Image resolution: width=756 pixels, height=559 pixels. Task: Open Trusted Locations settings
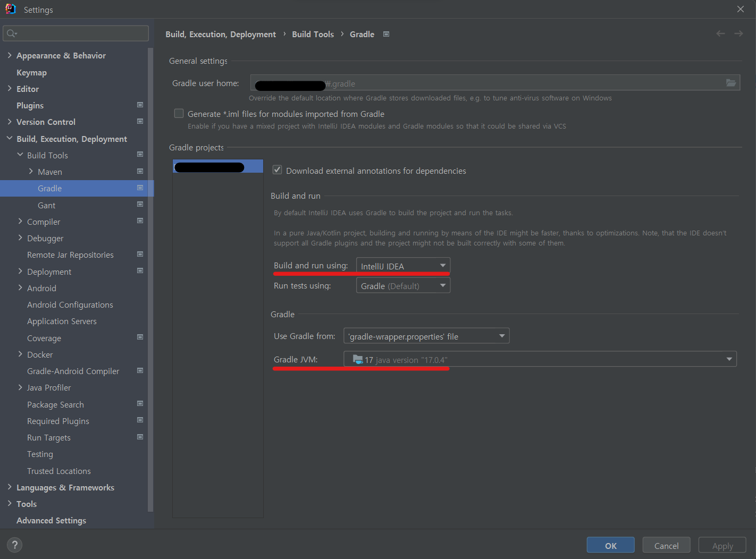59,471
